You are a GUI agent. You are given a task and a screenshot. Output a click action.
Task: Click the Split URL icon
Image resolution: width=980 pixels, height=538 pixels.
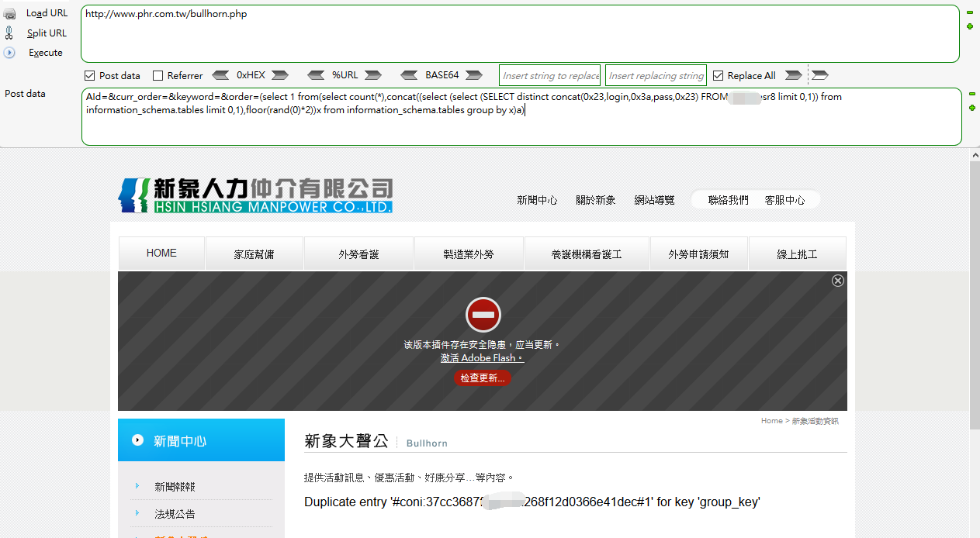pyautogui.click(x=9, y=33)
